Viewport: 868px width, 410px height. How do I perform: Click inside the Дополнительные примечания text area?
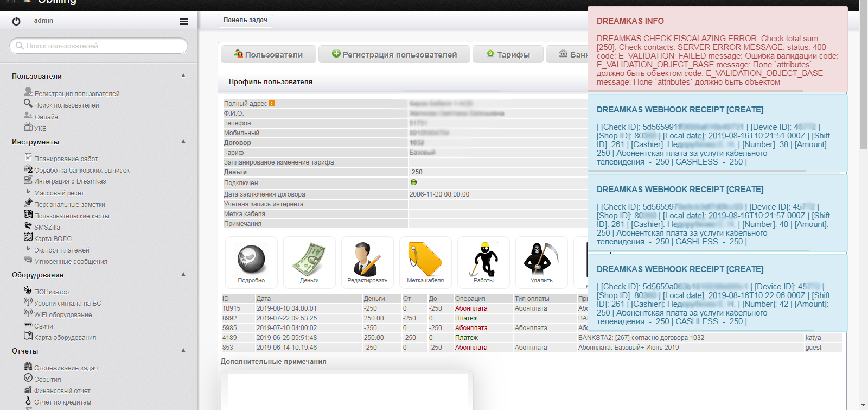347,391
